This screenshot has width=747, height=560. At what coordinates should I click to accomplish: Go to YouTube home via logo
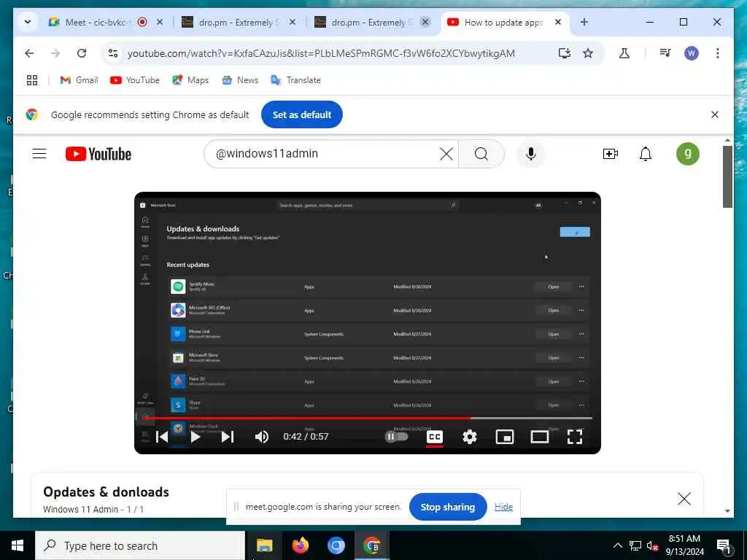98,154
